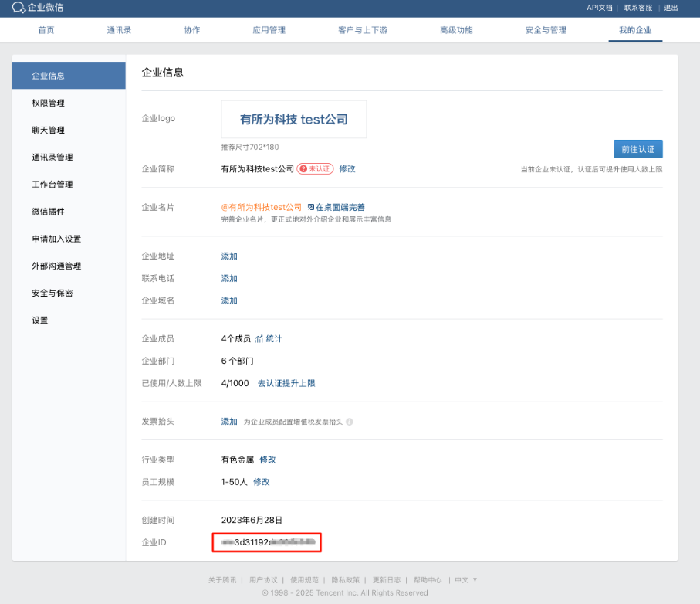Screen dimensions: 700x604
Task: Select Permission Management (权限管理) in the sidebar
Action: [x=48, y=103]
